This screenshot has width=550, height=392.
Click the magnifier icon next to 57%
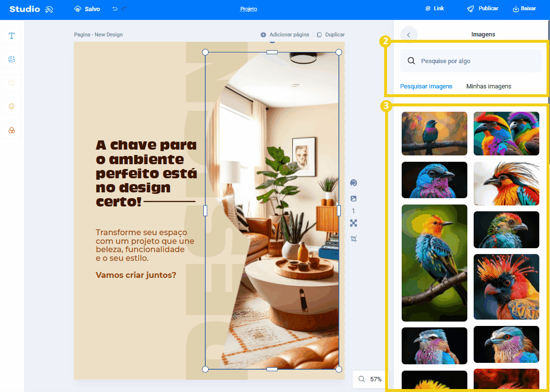(x=362, y=379)
